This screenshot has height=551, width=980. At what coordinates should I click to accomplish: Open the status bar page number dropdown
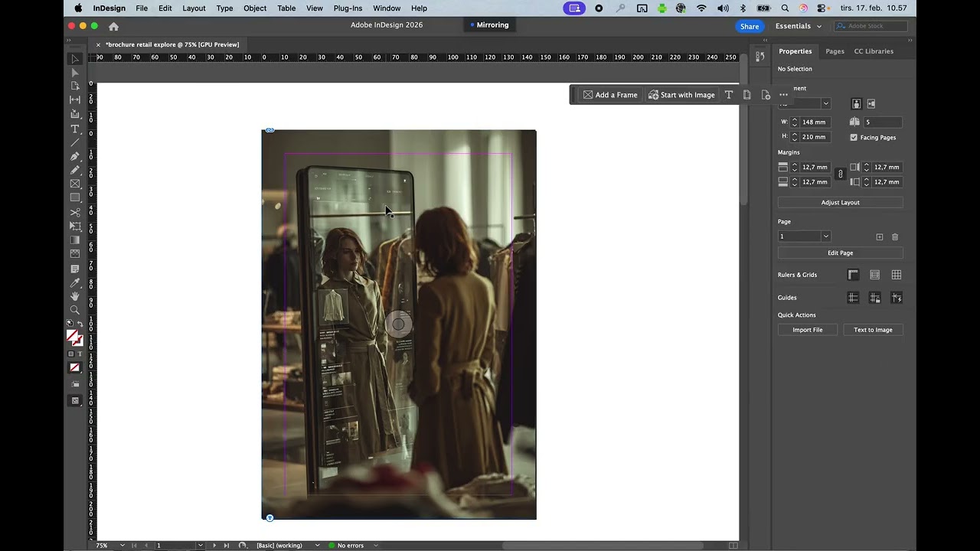coord(200,546)
